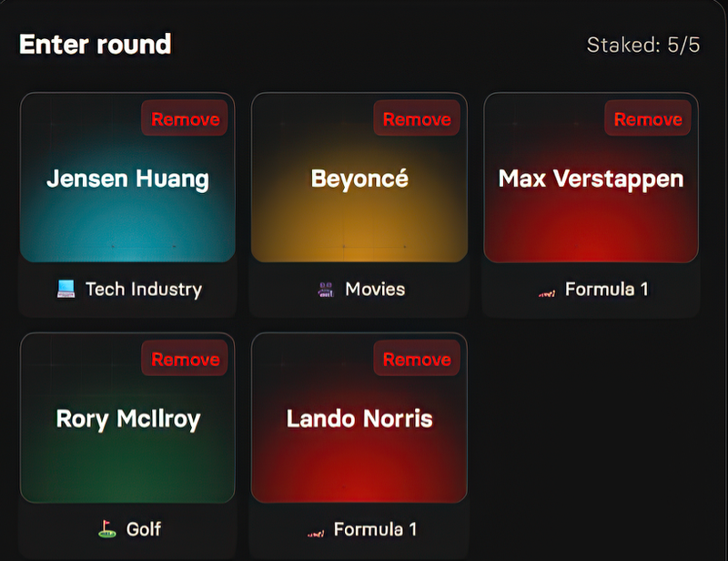Remove the Jensen Huang card

(185, 119)
